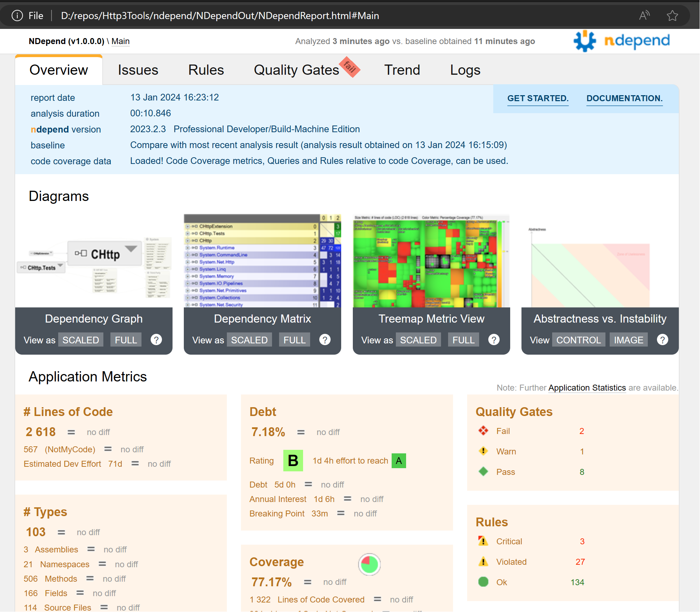Click the green Pass quality gate icon
The width and height of the screenshot is (700, 612).
(x=483, y=472)
